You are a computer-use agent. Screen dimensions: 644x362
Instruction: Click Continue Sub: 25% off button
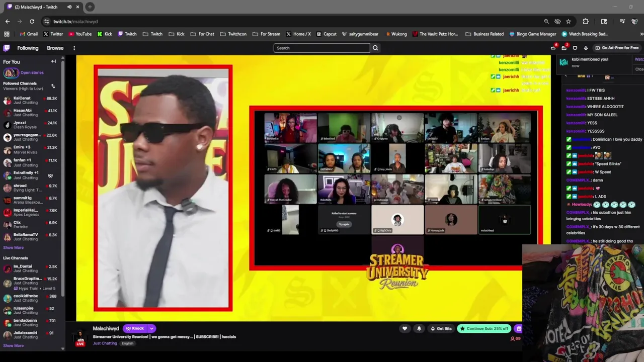click(484, 328)
